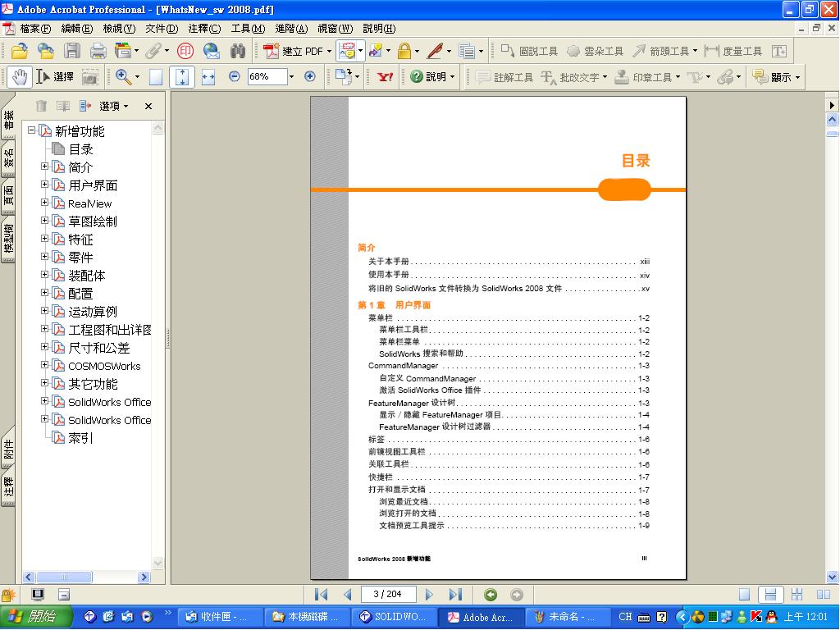The width and height of the screenshot is (840, 630).
Task: Click the padlock Secure icon
Action: coord(404,51)
